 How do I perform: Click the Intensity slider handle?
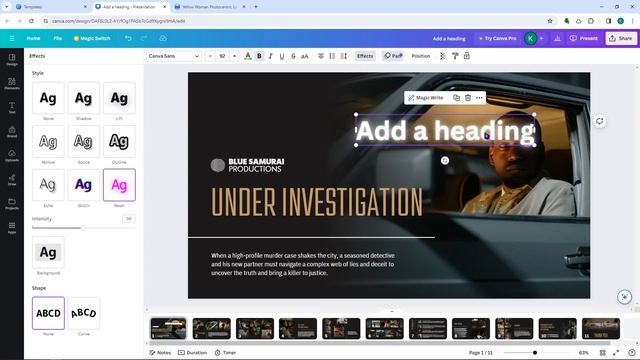pyautogui.click(x=83, y=228)
